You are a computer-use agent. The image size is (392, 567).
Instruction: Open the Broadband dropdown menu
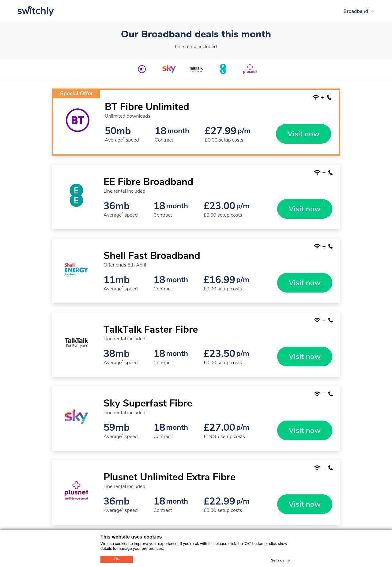coord(359,11)
